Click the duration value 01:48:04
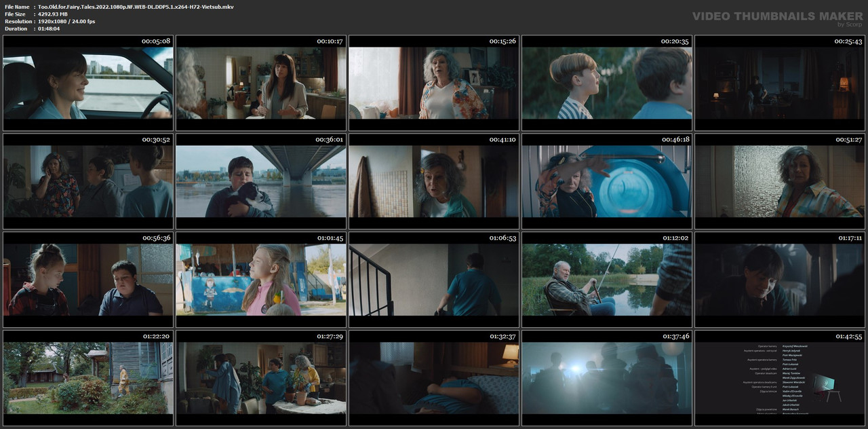The height and width of the screenshot is (429, 868). tap(49, 29)
